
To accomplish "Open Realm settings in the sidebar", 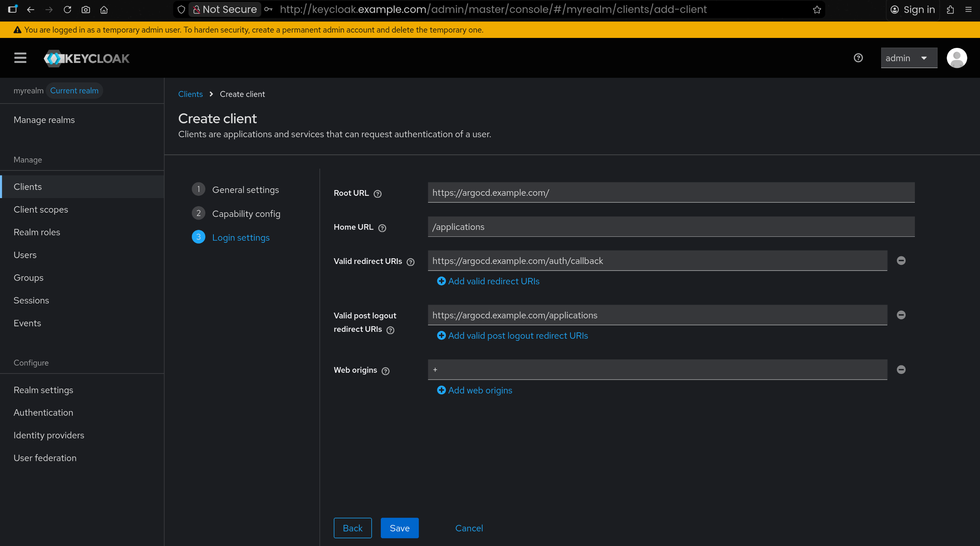I will click(43, 390).
